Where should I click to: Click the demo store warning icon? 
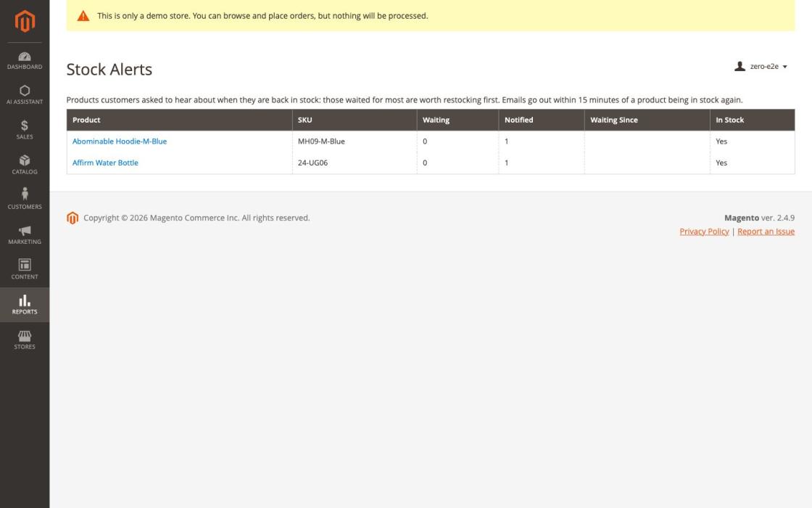pos(83,16)
